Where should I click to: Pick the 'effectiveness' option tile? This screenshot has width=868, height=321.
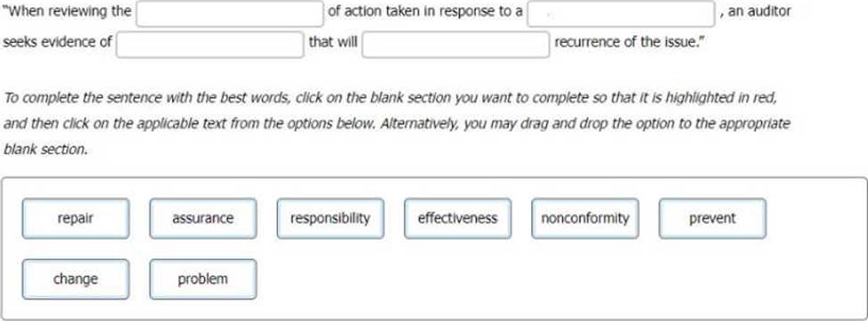click(x=458, y=218)
